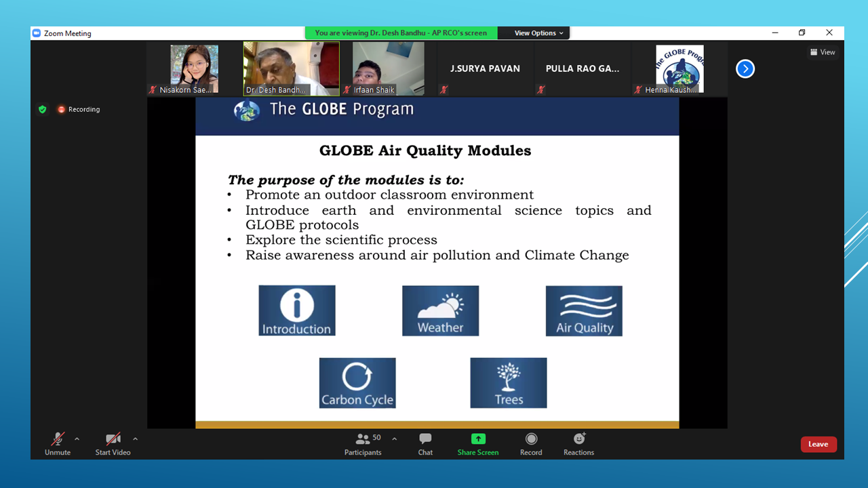
Task: Expand the arrow next to Participants
Action: 395,439
